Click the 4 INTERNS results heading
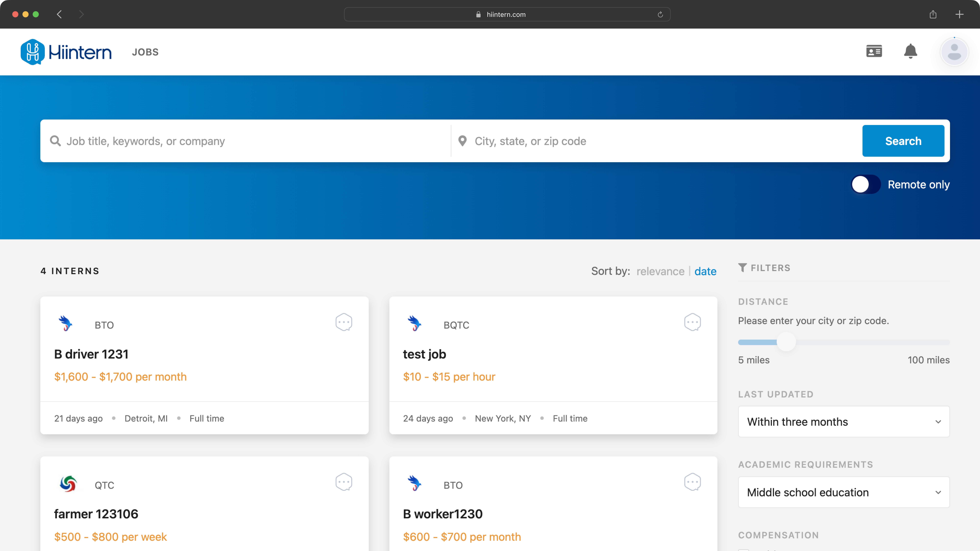The image size is (980, 551). 70,271
